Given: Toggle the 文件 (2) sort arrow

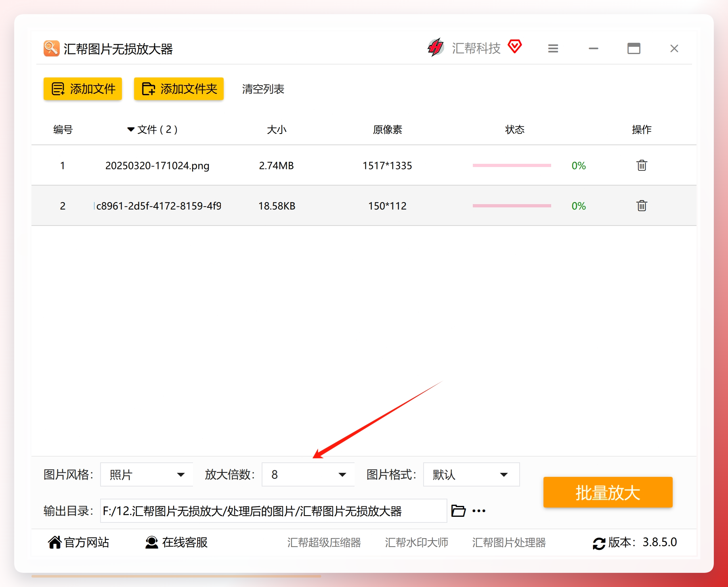Looking at the screenshot, I should (131, 130).
